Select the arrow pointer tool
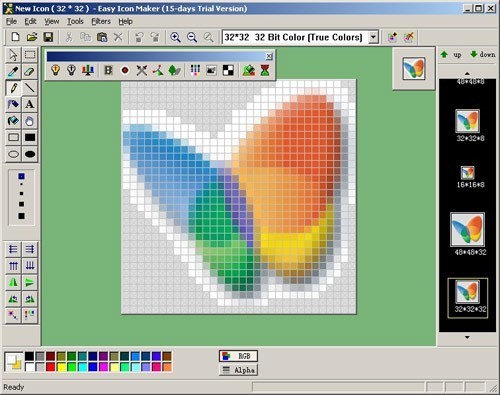Image resolution: width=500 pixels, height=395 pixels. tap(13, 55)
